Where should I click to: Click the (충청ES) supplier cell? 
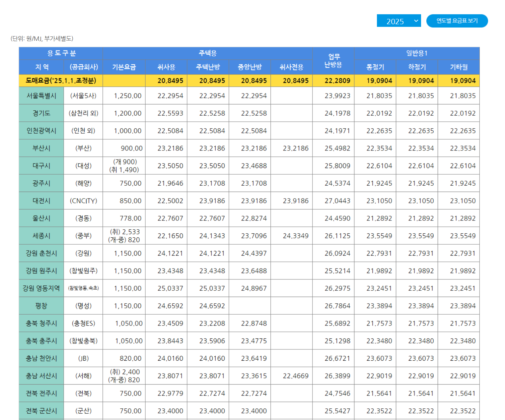pos(83,324)
